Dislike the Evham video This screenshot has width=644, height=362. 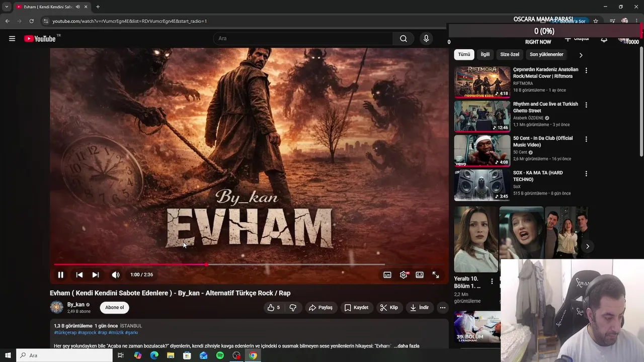pos(293,308)
